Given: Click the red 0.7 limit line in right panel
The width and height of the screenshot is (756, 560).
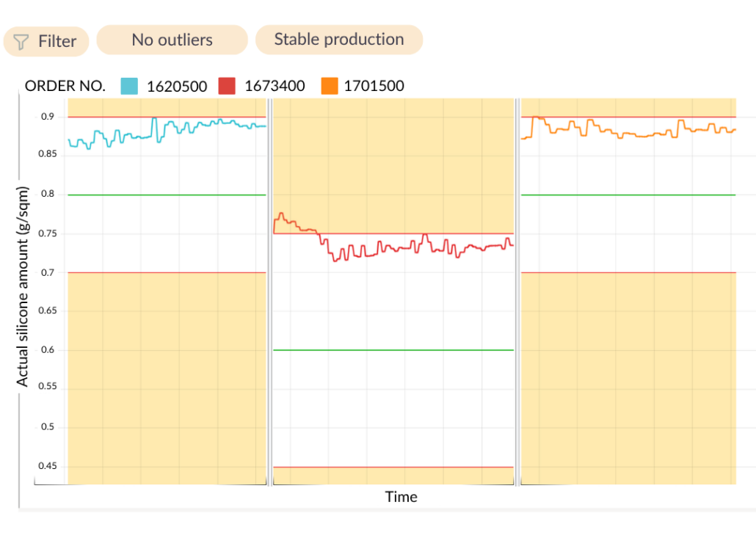Looking at the screenshot, I should click(x=628, y=272).
